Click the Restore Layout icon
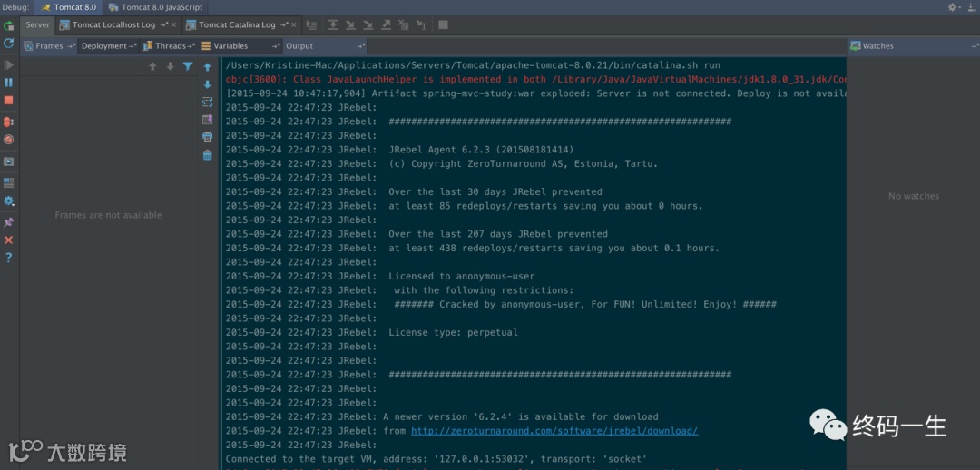980x470 pixels. pyautogui.click(x=9, y=183)
